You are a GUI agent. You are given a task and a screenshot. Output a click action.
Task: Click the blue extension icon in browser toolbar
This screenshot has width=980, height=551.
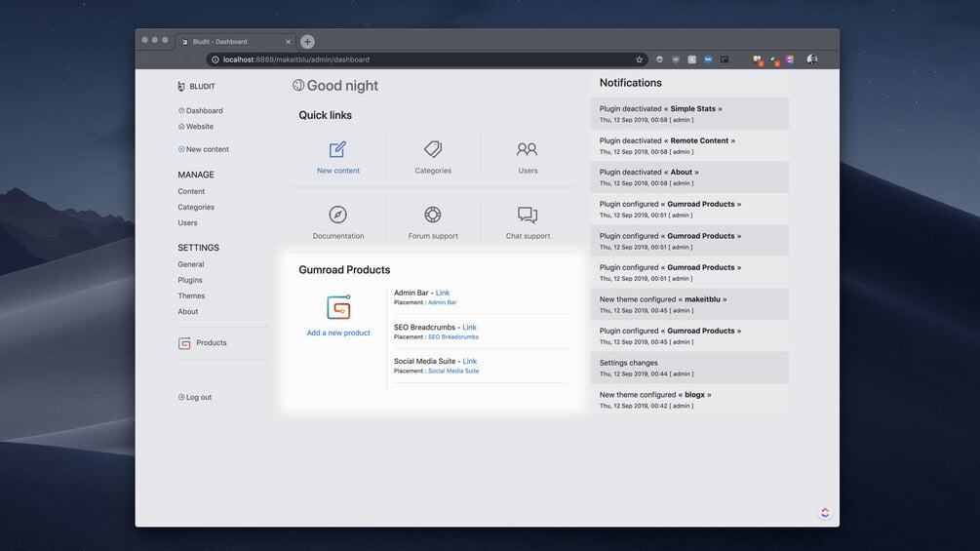(708, 59)
